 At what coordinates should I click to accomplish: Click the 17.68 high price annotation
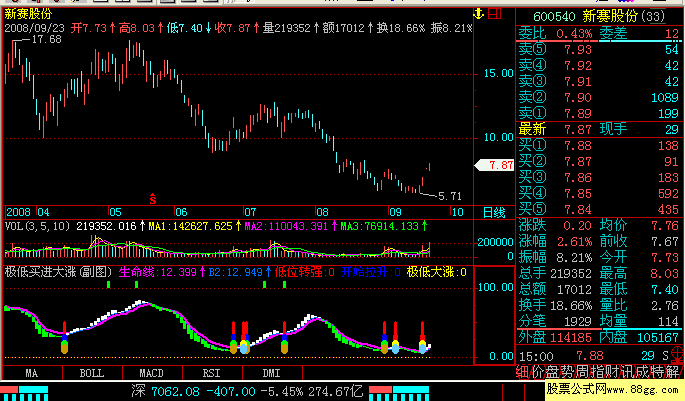click(47, 40)
